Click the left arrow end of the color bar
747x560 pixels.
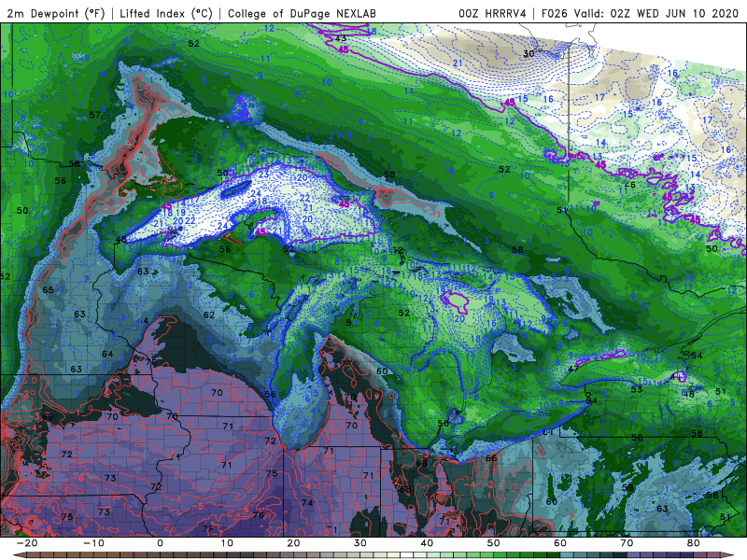coord(19,555)
